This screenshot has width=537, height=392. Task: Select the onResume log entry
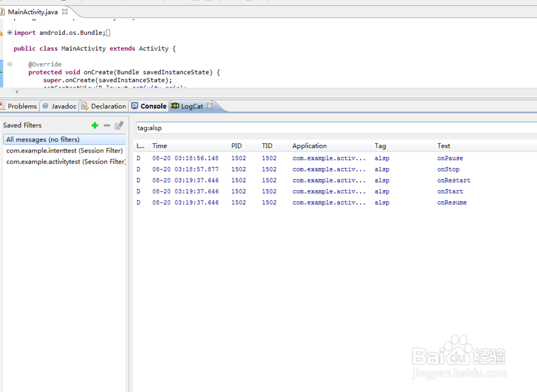pos(336,202)
